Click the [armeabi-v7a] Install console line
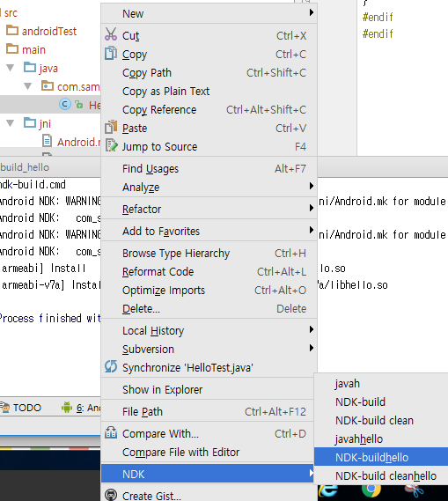The height and width of the screenshot is (501, 448). point(51,284)
